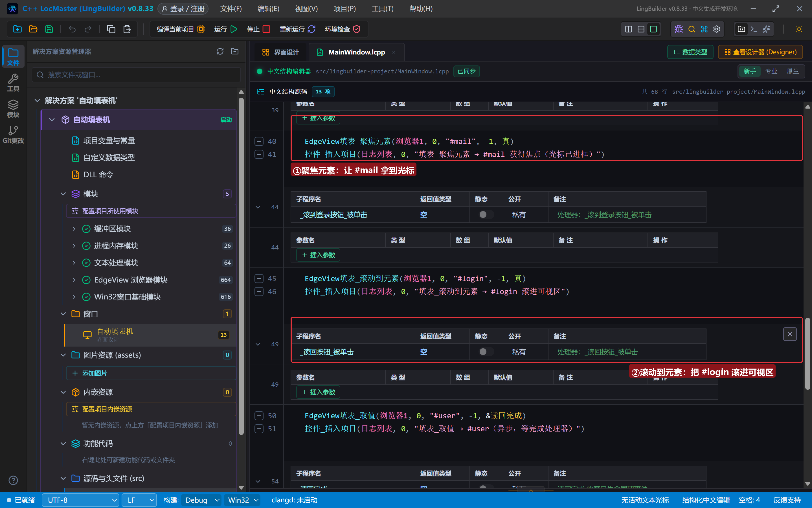Select the 专业 editing mode
812x508 pixels.
coord(771,71)
